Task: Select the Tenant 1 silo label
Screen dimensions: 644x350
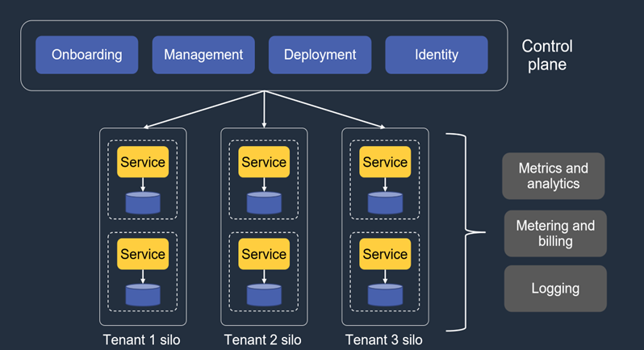Action: [141, 340]
